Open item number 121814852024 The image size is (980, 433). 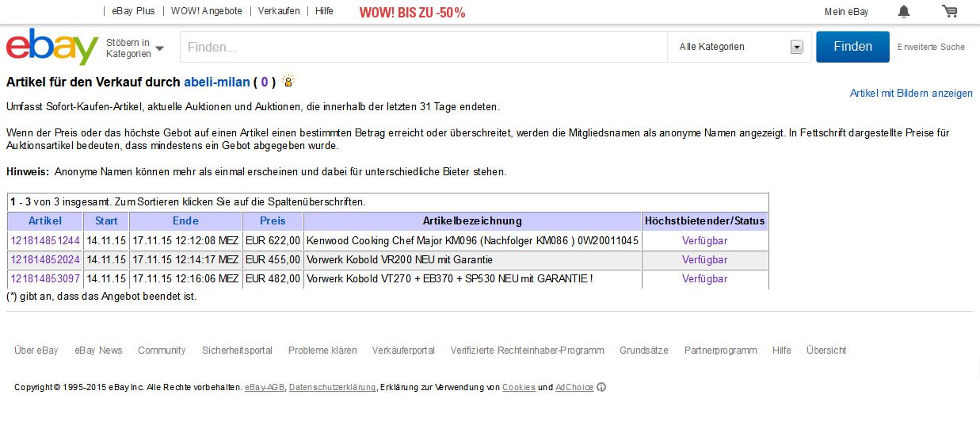(45, 259)
